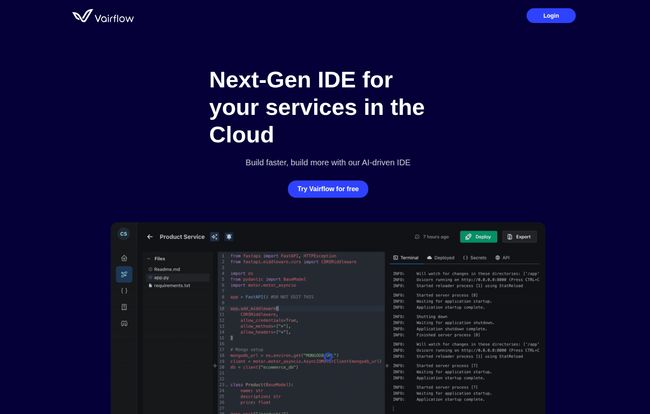Open the curly braces icon in the sidebar
Viewport: 650px width, 414px height.
[x=124, y=290]
